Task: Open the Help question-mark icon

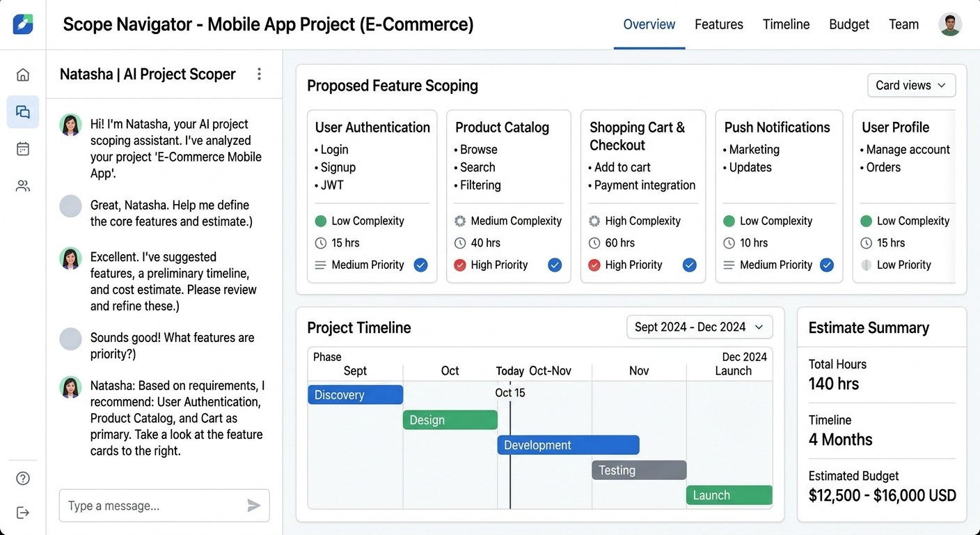Action: (x=23, y=478)
